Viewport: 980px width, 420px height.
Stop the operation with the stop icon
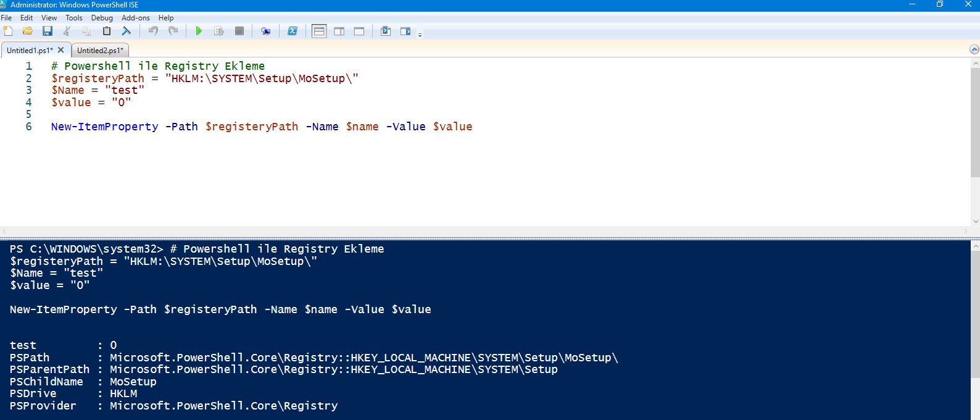239,31
